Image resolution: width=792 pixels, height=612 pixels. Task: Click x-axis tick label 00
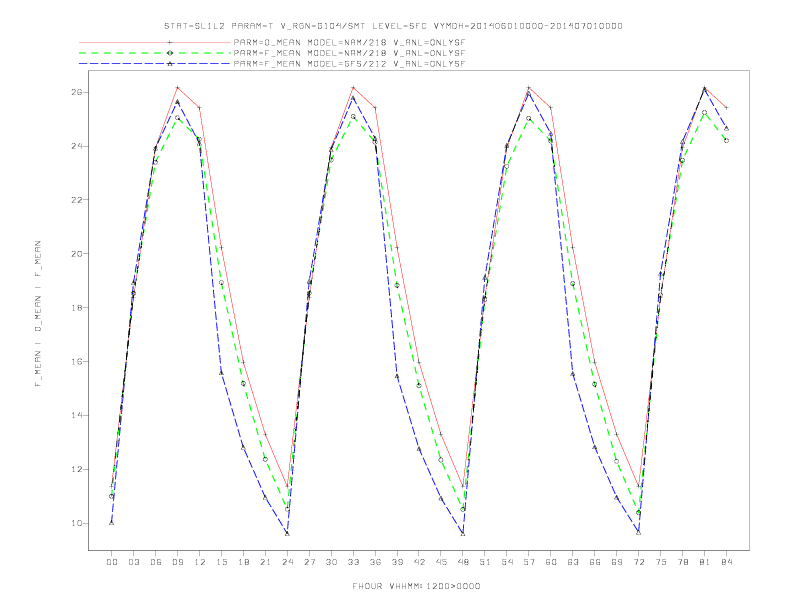point(112,562)
